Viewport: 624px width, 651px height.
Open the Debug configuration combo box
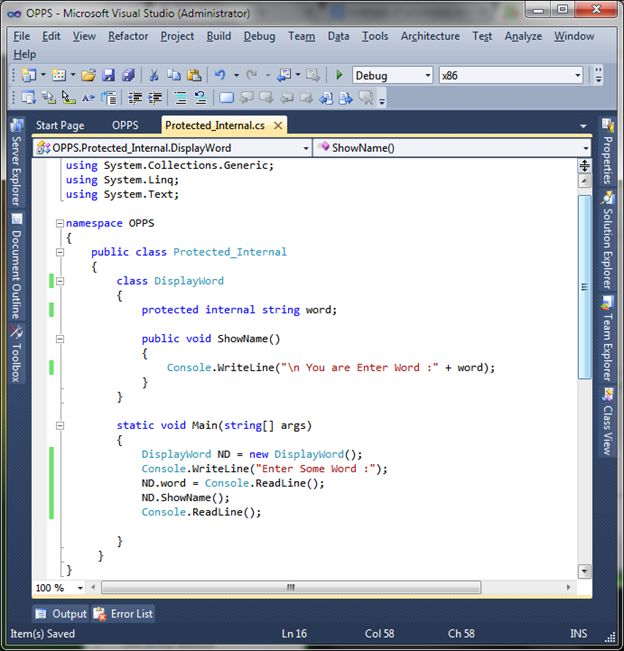point(392,76)
